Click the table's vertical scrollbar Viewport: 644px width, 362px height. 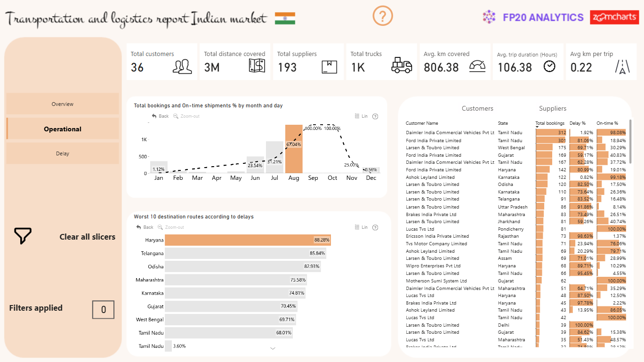tap(630, 141)
